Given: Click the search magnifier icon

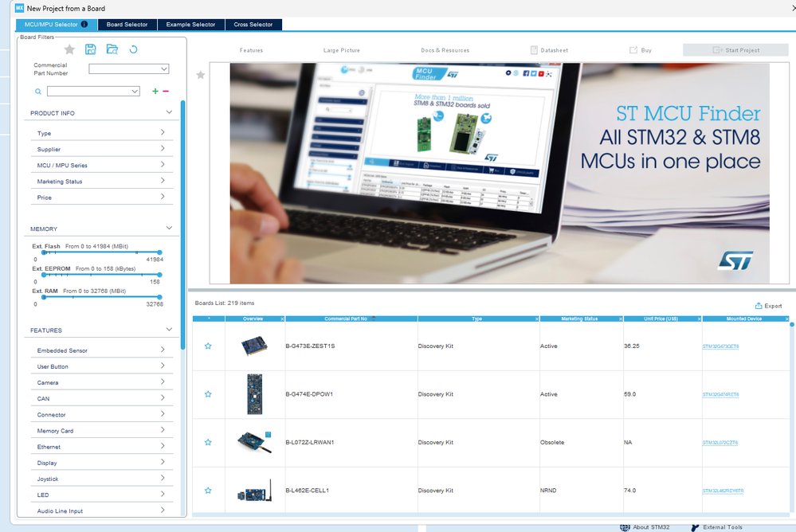Looking at the screenshot, I should tap(38, 92).
